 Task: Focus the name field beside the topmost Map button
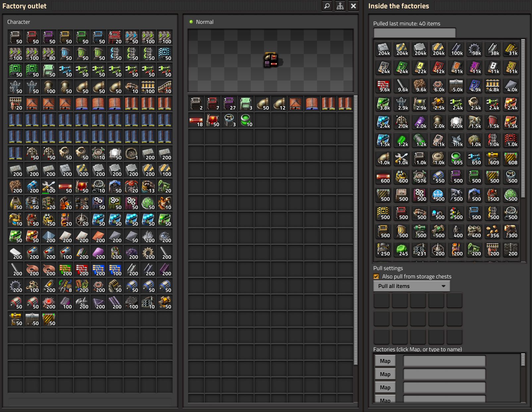pos(444,361)
